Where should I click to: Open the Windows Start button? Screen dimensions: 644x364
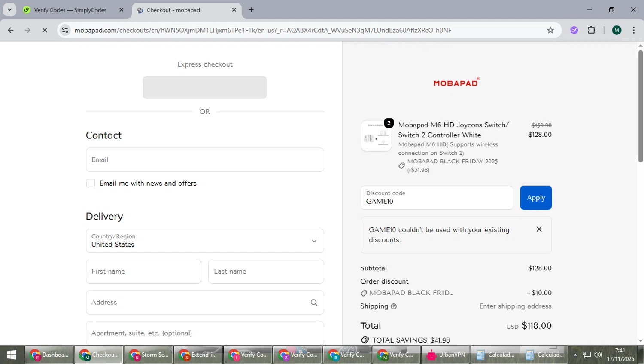pos(12,355)
